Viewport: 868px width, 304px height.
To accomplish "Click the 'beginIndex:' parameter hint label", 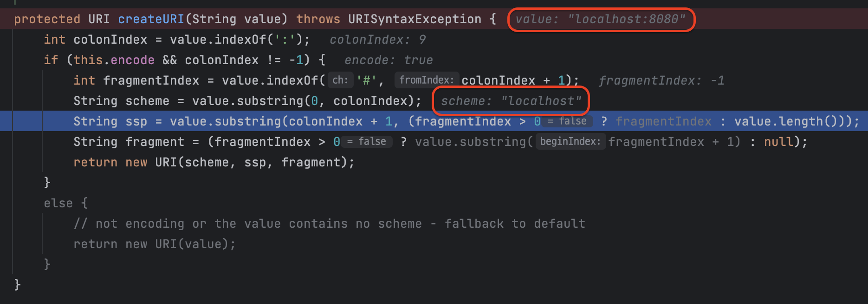I will point(570,141).
